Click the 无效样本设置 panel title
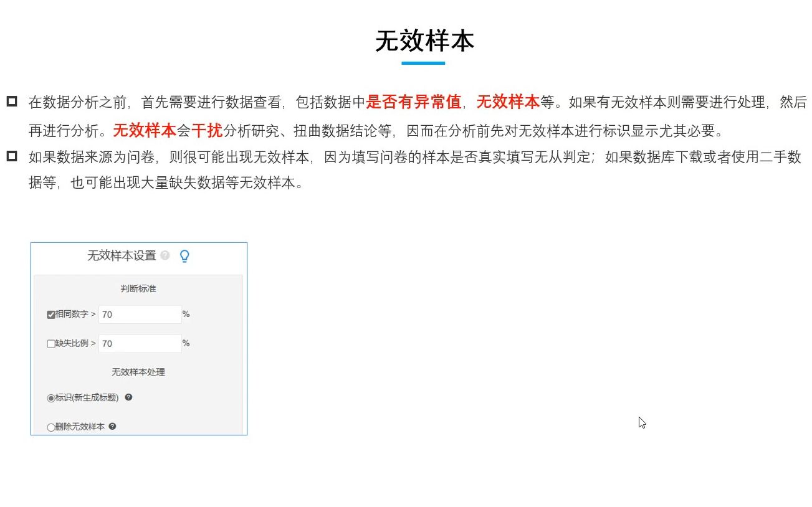The height and width of the screenshot is (507, 812). (120, 255)
